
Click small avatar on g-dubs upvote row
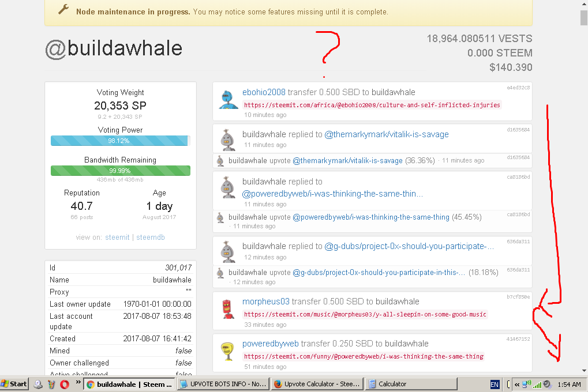[x=220, y=273]
